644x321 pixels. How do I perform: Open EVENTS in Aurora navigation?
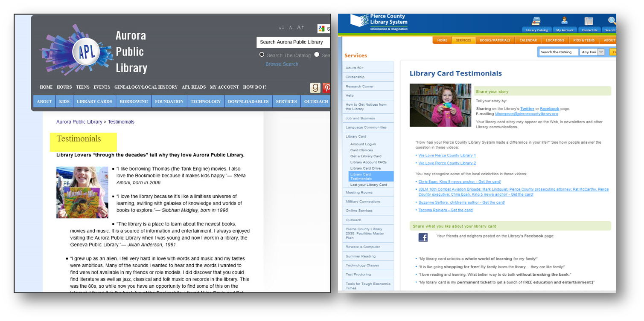click(102, 87)
